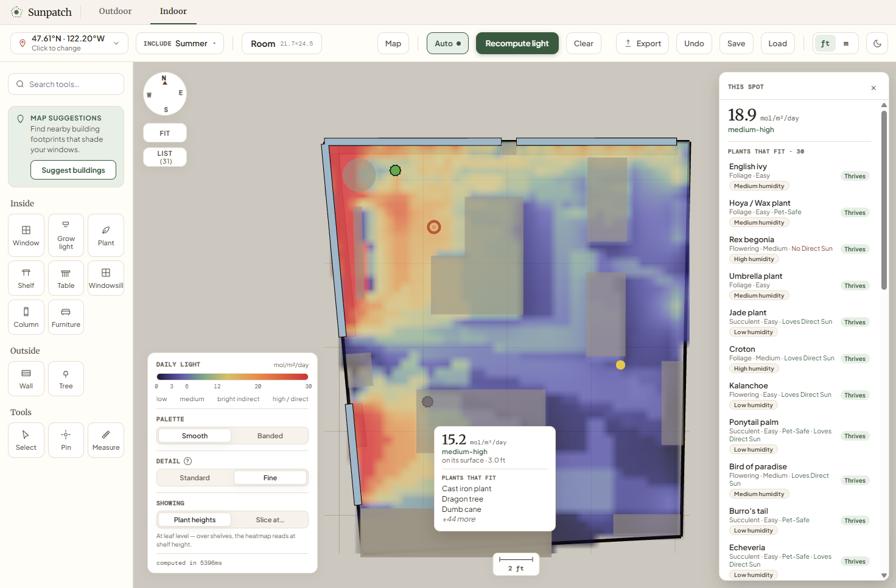
Task: Click the Sunpatch logo
Action: (x=41, y=12)
